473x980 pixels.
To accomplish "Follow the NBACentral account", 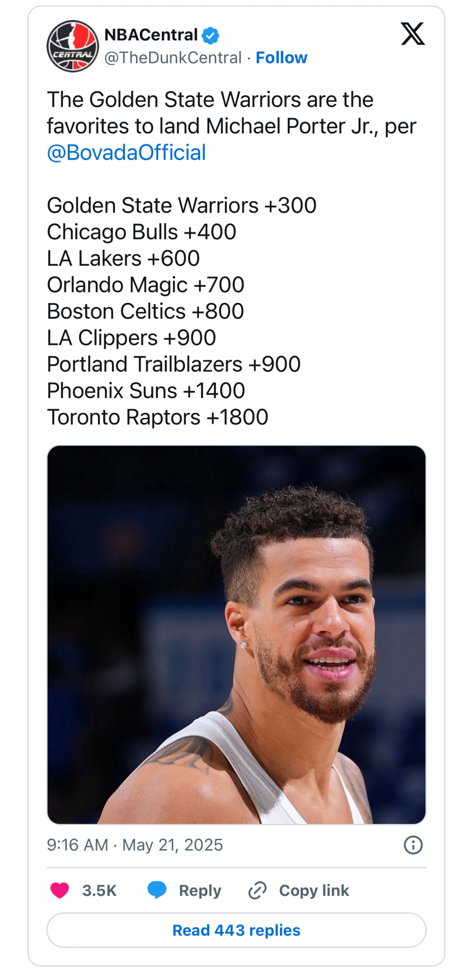I will (x=281, y=58).
